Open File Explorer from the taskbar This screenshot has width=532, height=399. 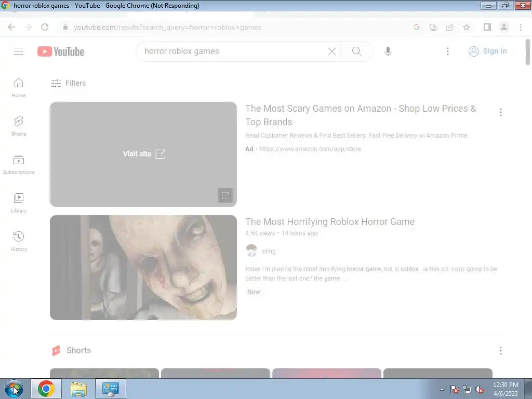[78, 389]
